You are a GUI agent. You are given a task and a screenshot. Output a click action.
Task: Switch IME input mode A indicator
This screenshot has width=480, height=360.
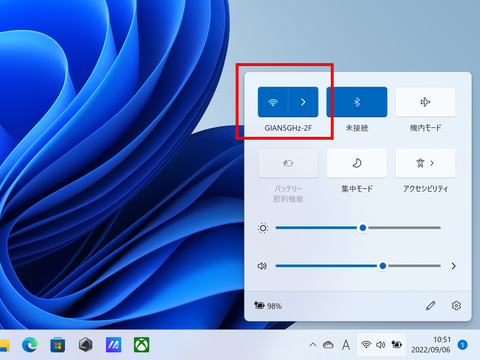coord(346,345)
